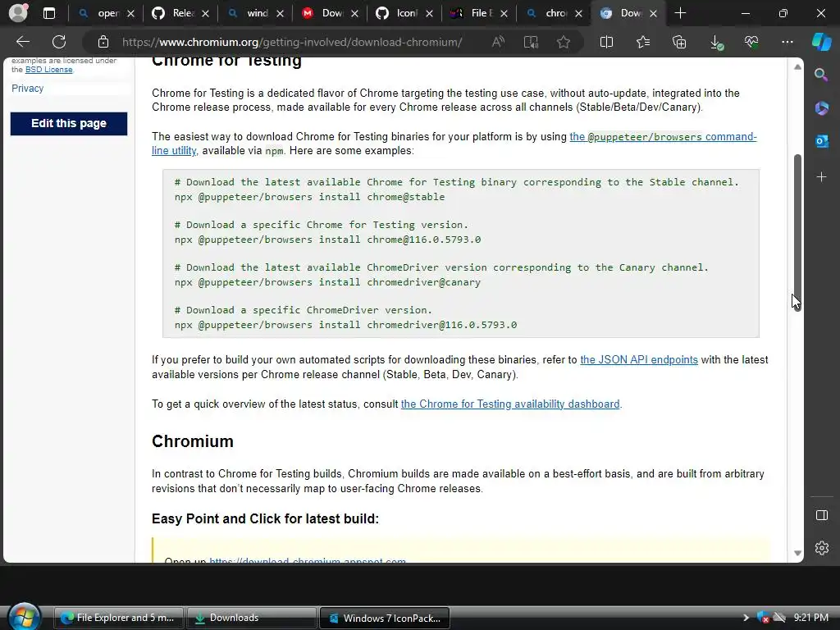
Task: Open the BSD License link
Action: click(x=48, y=70)
